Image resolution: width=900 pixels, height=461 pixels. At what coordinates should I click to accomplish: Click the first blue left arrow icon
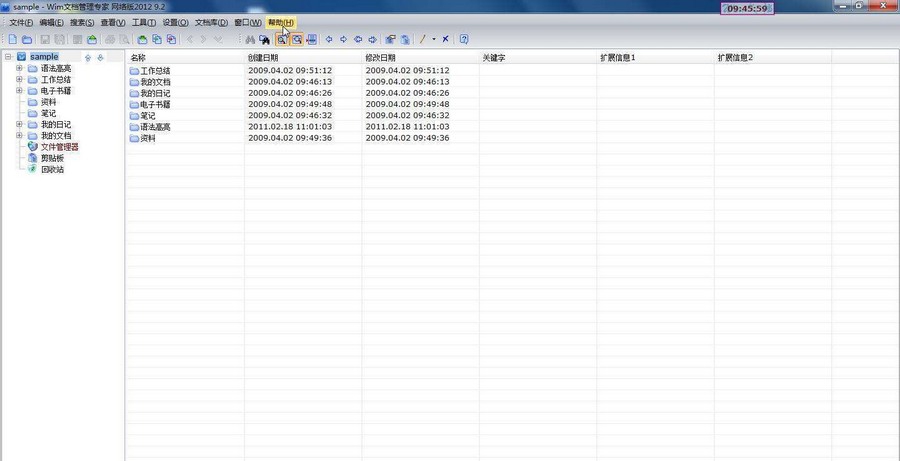329,40
